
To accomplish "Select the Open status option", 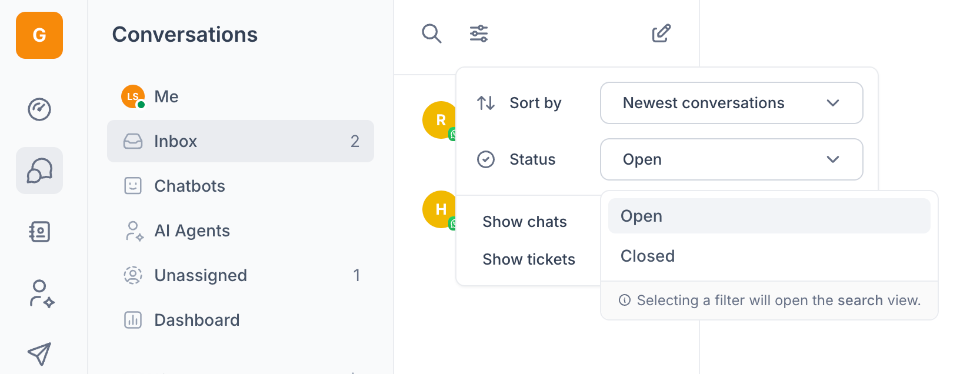I will coord(769,216).
